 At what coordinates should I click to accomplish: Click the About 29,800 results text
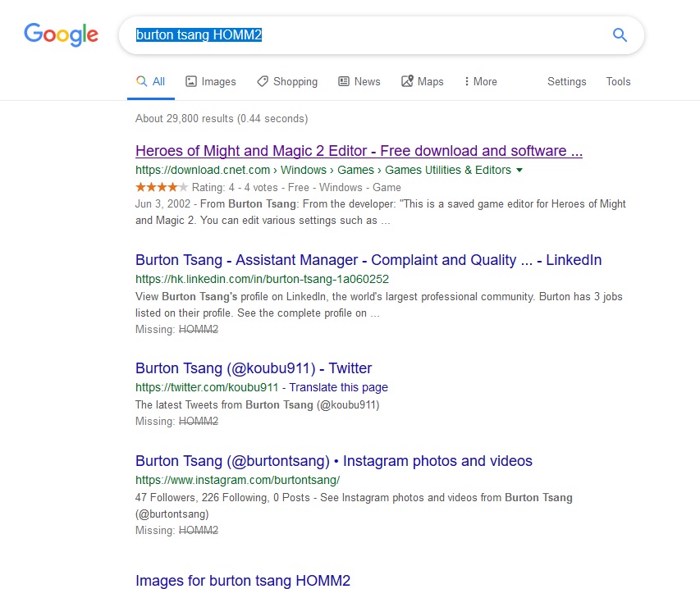(x=222, y=119)
